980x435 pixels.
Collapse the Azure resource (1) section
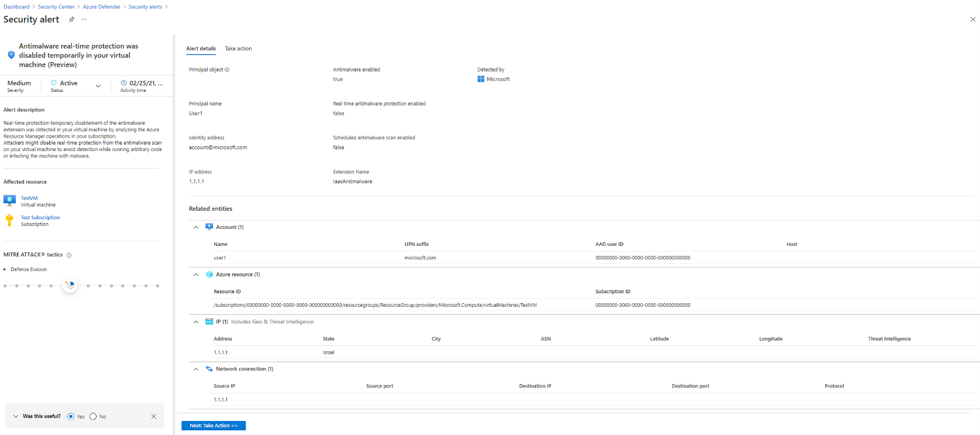pos(196,275)
